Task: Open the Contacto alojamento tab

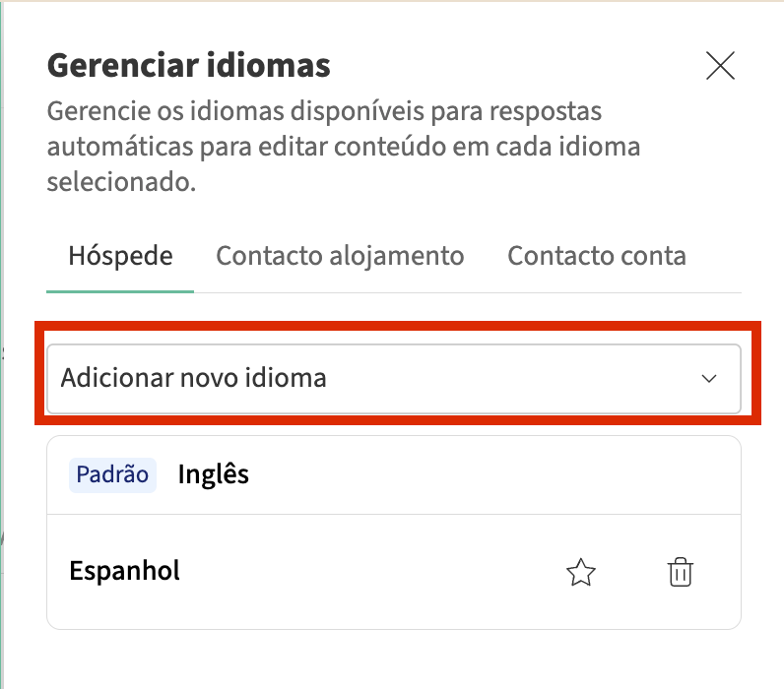Action: point(340,257)
